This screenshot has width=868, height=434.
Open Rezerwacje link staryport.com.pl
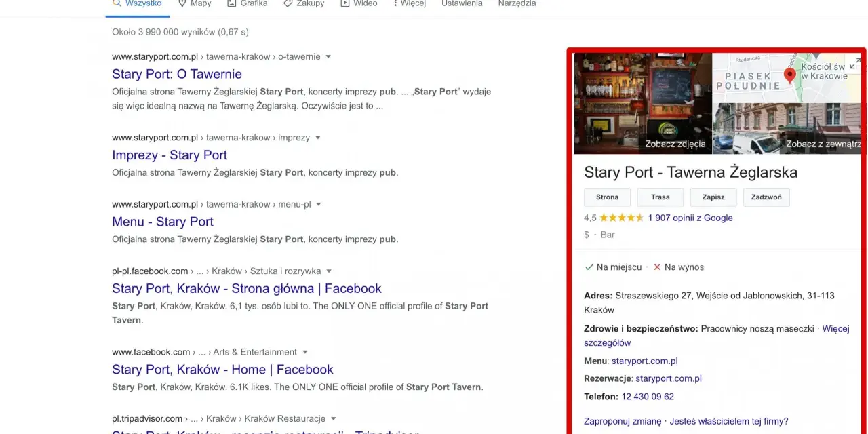[669, 378]
